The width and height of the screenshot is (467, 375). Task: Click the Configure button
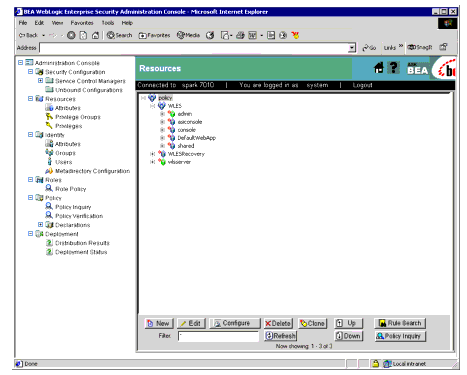coord(235,323)
